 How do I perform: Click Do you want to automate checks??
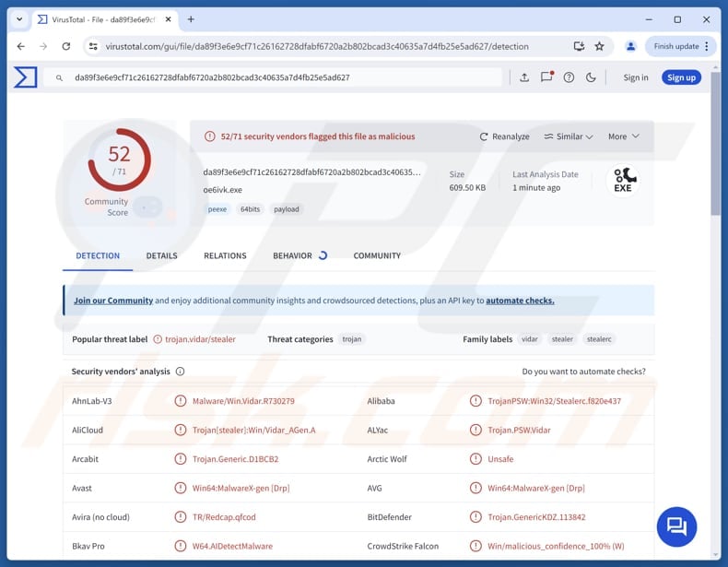click(x=583, y=372)
